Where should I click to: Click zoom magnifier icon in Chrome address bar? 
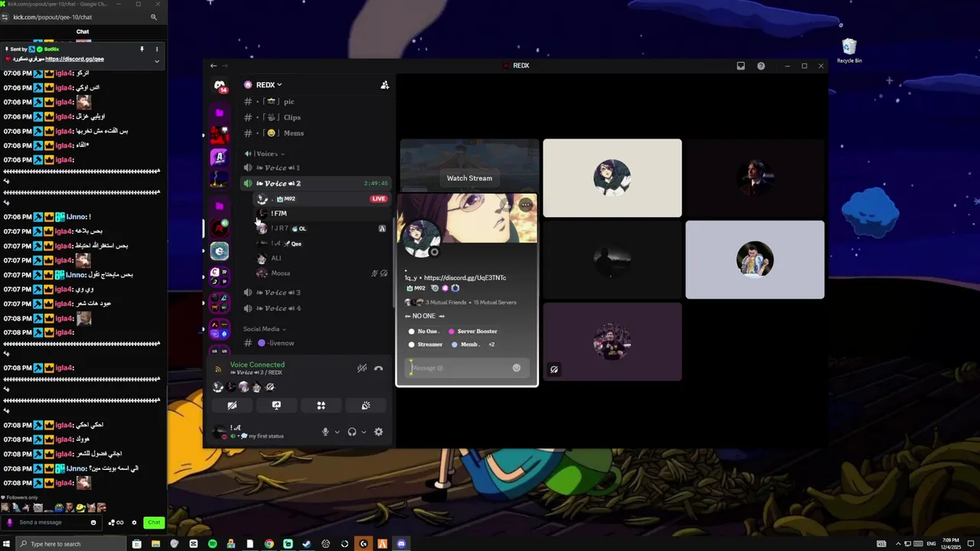pos(154,17)
